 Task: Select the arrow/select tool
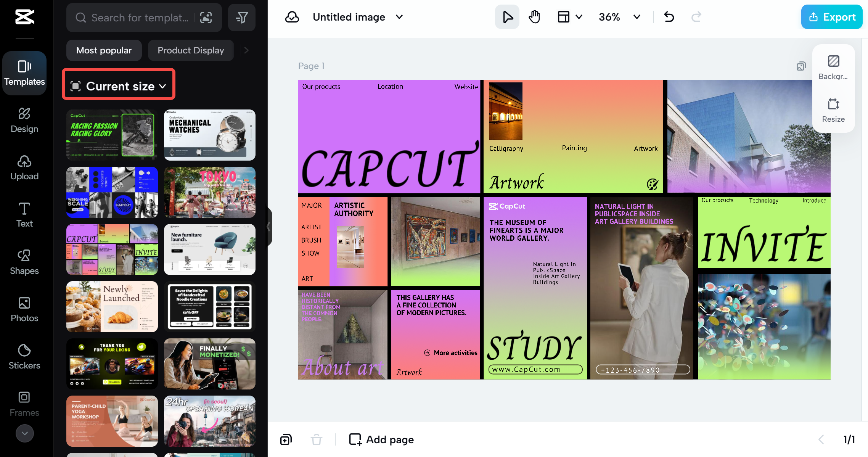(x=507, y=16)
